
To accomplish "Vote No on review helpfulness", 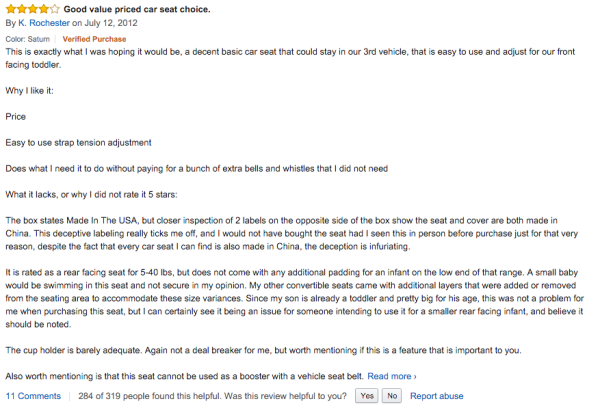I will tap(392, 396).
